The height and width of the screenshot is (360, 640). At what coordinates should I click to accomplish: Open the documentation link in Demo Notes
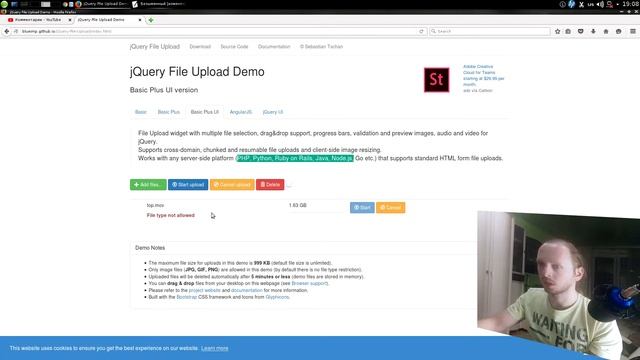(x=247, y=290)
